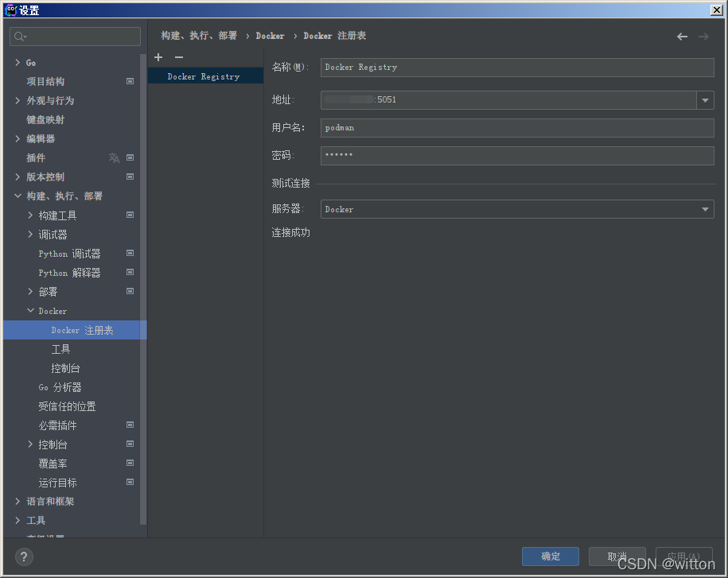Viewport: 728px width, 578px height.
Task: Click the translate icon beside 插件
Action: pos(114,157)
